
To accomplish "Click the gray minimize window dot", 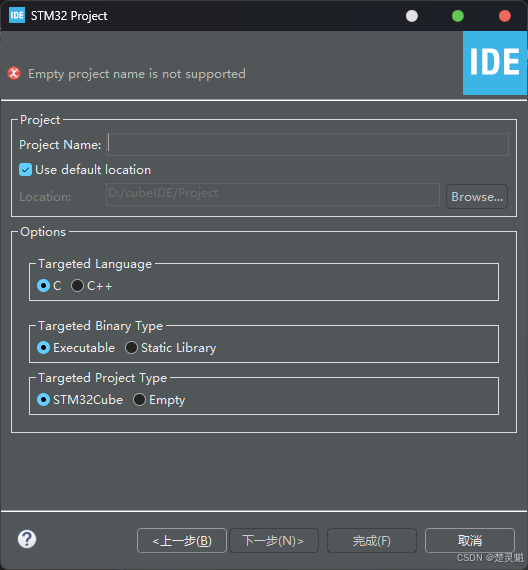I will (x=412, y=16).
